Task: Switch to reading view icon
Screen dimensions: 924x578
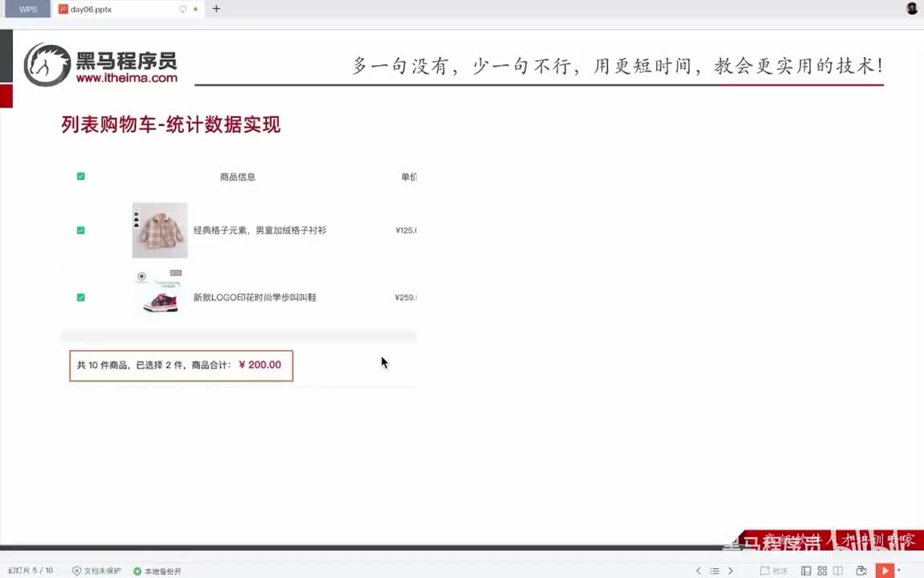Action: [838, 571]
